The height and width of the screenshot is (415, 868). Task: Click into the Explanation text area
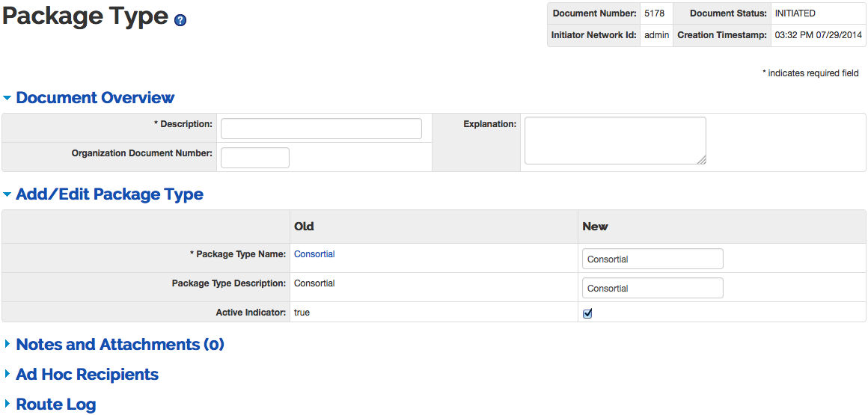[x=614, y=140]
